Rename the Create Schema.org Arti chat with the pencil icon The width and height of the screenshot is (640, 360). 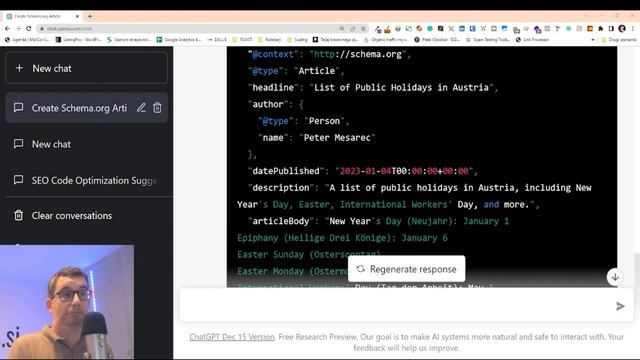pos(141,108)
